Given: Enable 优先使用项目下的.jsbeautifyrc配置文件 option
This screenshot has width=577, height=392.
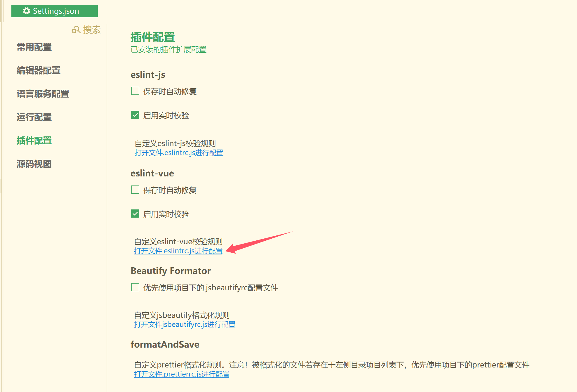Looking at the screenshot, I should (x=135, y=287).
